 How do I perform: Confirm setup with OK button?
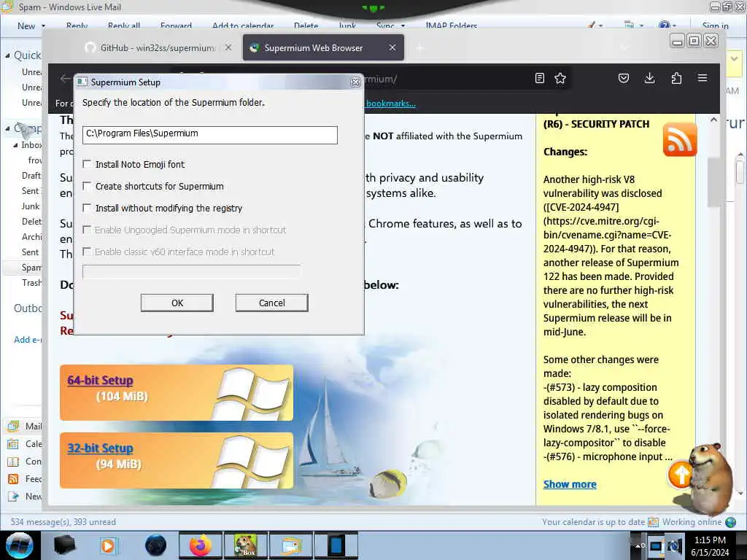tap(177, 303)
